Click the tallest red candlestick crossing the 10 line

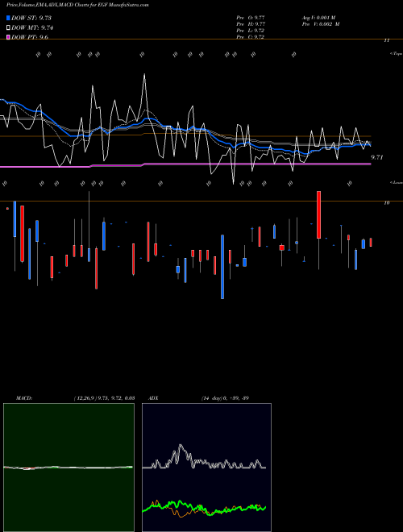click(x=318, y=214)
